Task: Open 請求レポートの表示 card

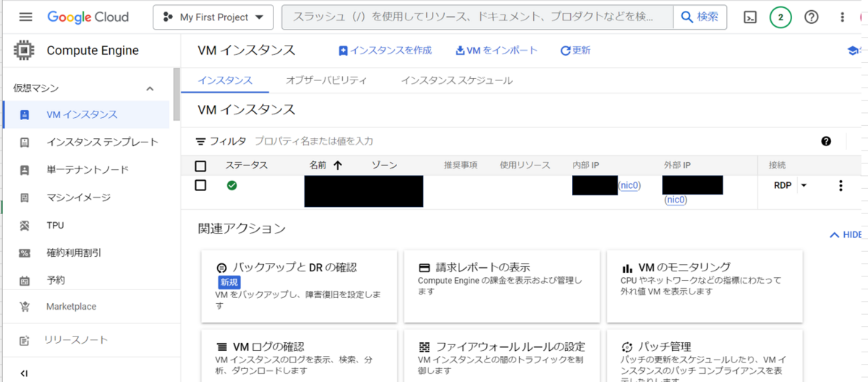Action: [x=502, y=286]
